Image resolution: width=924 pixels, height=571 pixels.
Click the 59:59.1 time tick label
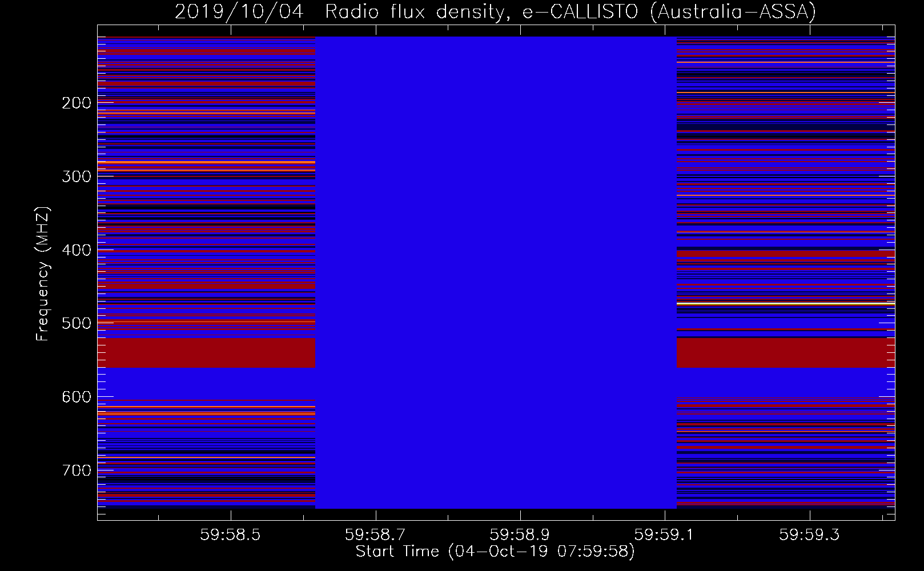[665, 535]
